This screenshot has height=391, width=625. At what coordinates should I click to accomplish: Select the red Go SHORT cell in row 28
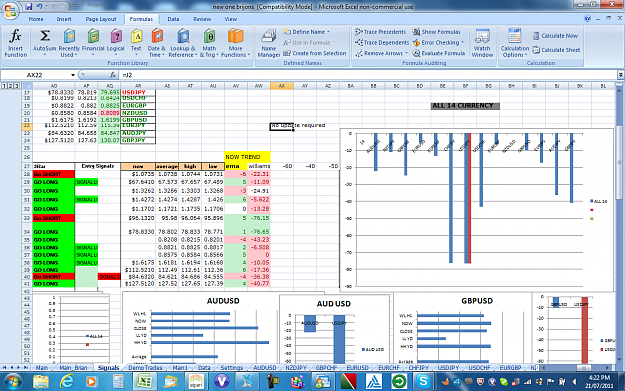(53, 174)
